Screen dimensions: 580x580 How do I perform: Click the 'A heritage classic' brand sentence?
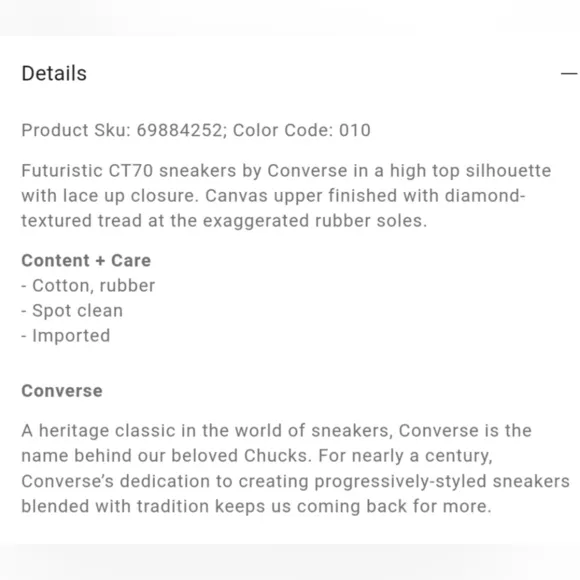click(x=277, y=431)
